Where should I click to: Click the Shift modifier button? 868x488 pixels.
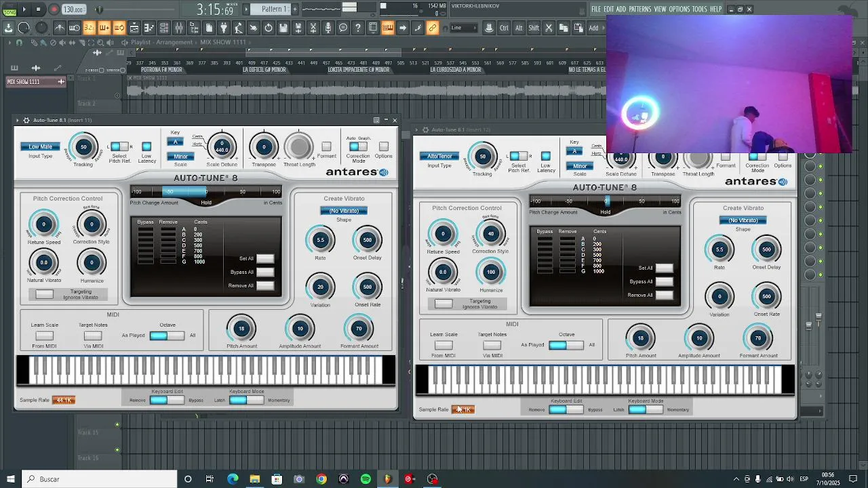tap(534, 28)
